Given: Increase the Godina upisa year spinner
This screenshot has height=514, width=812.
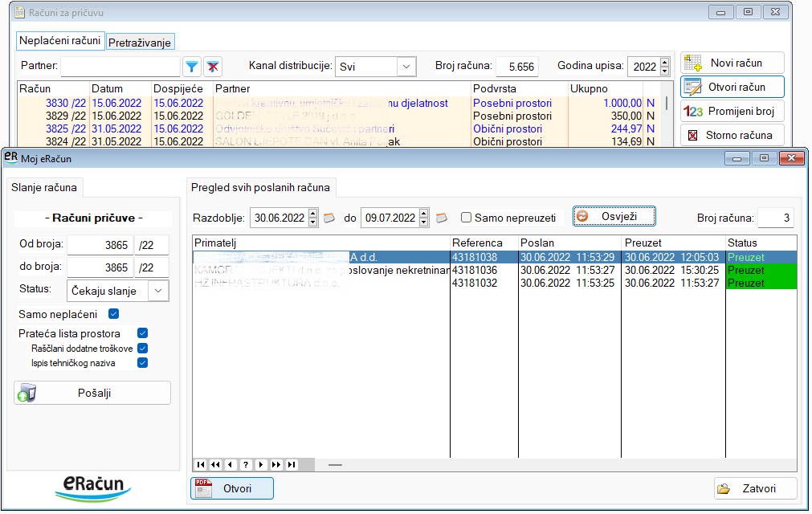Looking at the screenshot, I should click(664, 63).
